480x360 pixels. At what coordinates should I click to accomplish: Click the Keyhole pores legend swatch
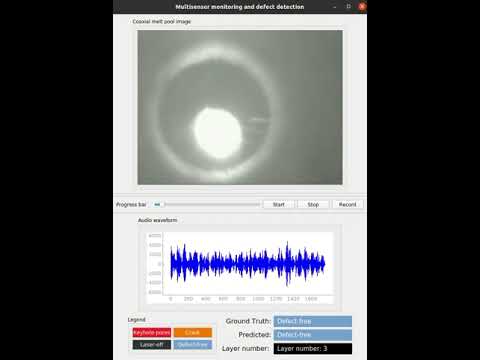click(152, 332)
